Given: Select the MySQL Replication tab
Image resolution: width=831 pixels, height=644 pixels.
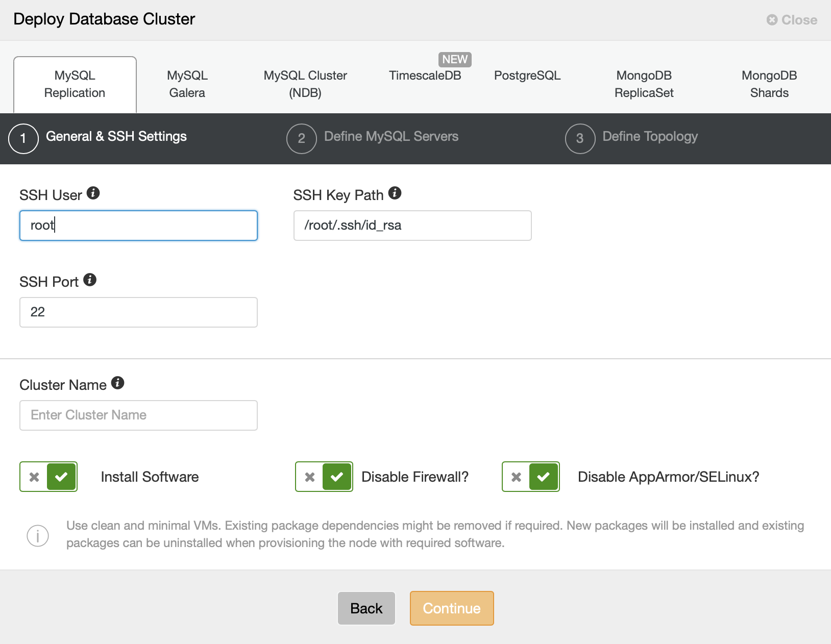Looking at the screenshot, I should (x=75, y=84).
